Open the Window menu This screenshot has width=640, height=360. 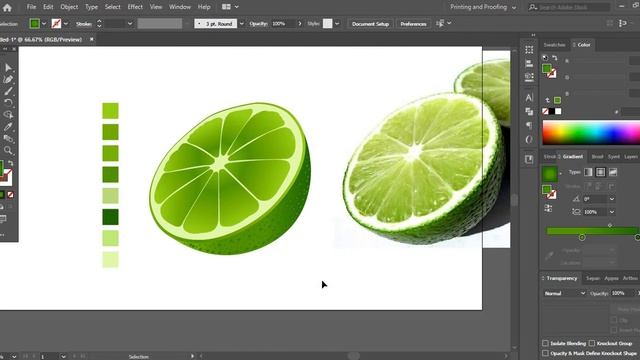(x=180, y=7)
